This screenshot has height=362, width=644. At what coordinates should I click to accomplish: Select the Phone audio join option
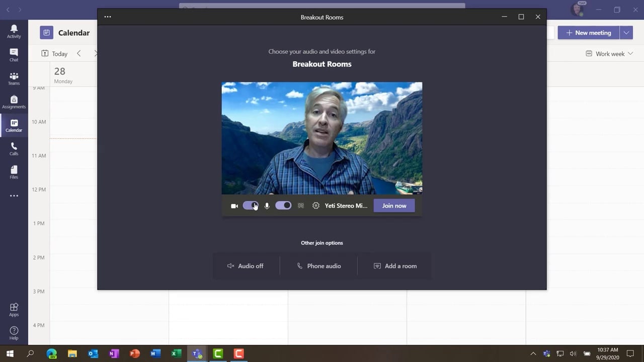point(319,266)
